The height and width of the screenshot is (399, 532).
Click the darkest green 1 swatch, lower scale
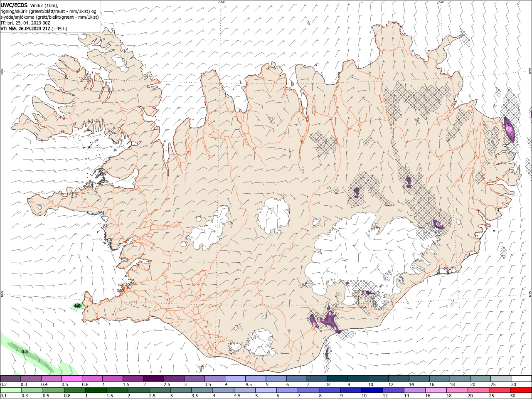tap(96, 390)
